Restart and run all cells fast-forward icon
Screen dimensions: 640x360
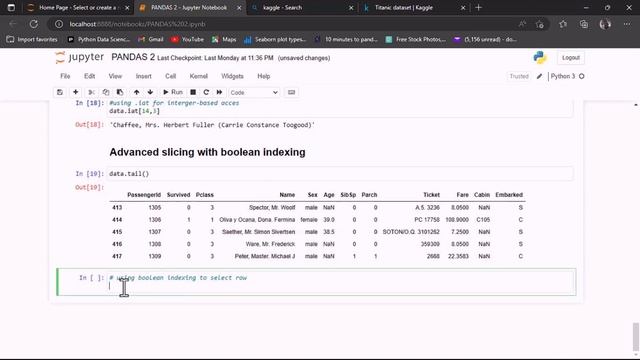220,92
